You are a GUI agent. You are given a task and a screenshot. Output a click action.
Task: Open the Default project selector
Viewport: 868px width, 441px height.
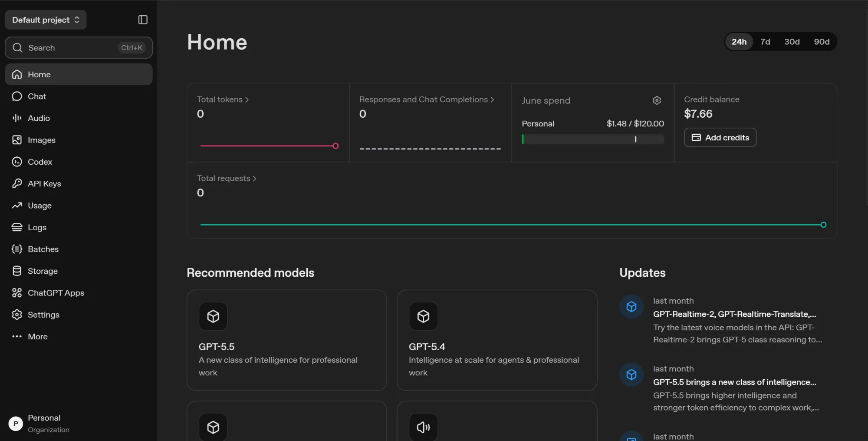point(46,20)
